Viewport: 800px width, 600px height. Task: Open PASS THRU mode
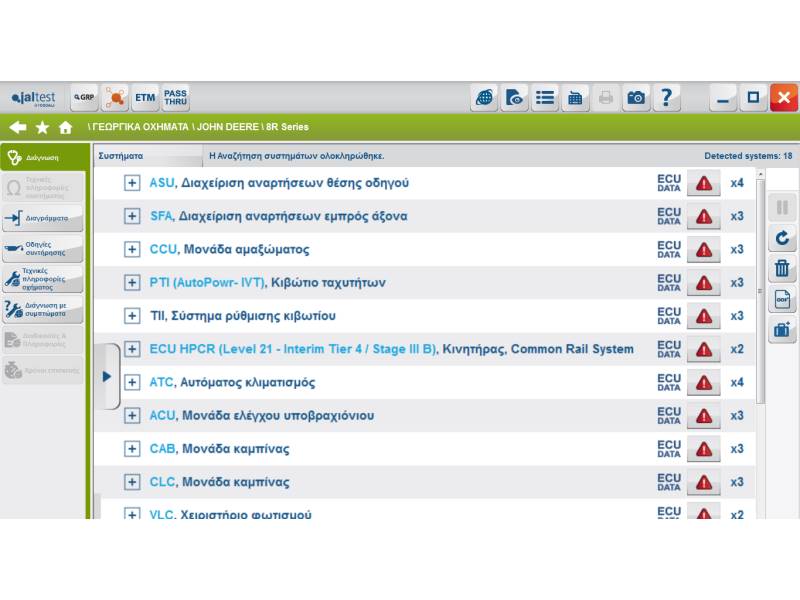tap(176, 97)
